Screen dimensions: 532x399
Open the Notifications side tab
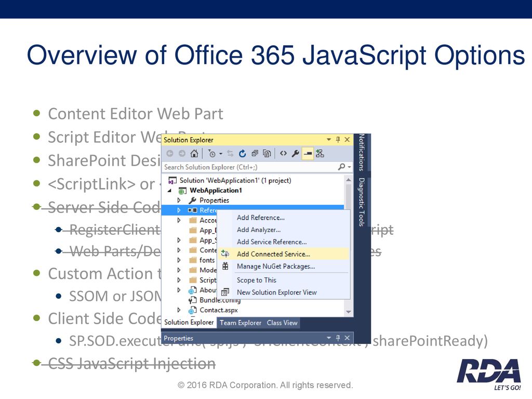point(362,152)
